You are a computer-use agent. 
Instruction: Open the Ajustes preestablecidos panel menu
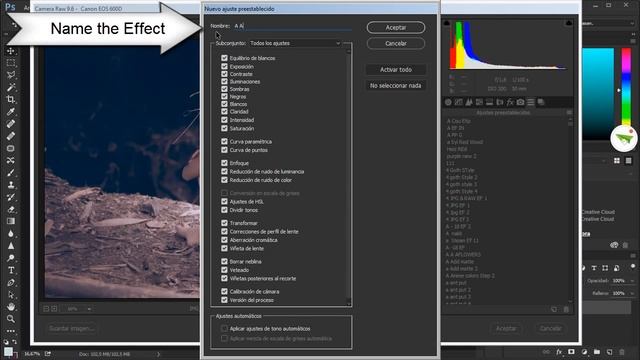point(569,113)
